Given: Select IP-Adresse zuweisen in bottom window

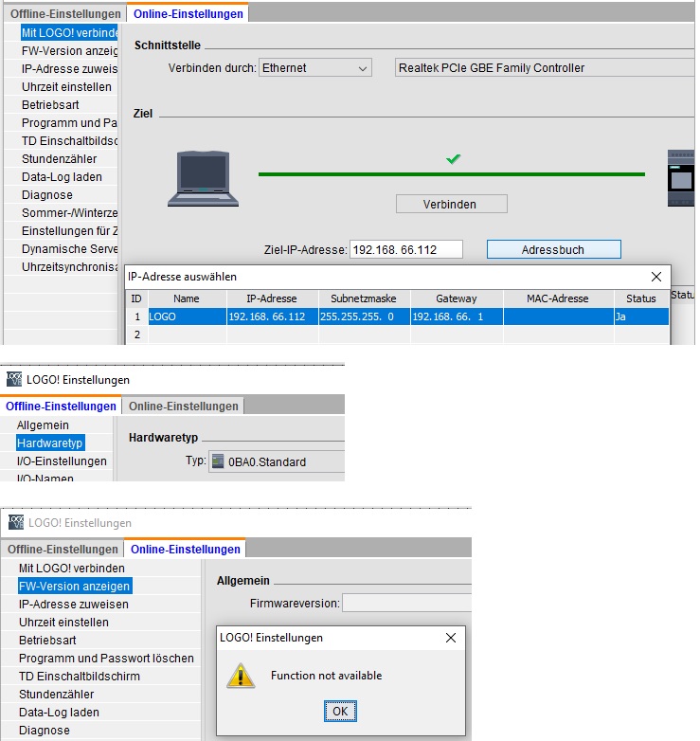Looking at the screenshot, I should [74, 604].
